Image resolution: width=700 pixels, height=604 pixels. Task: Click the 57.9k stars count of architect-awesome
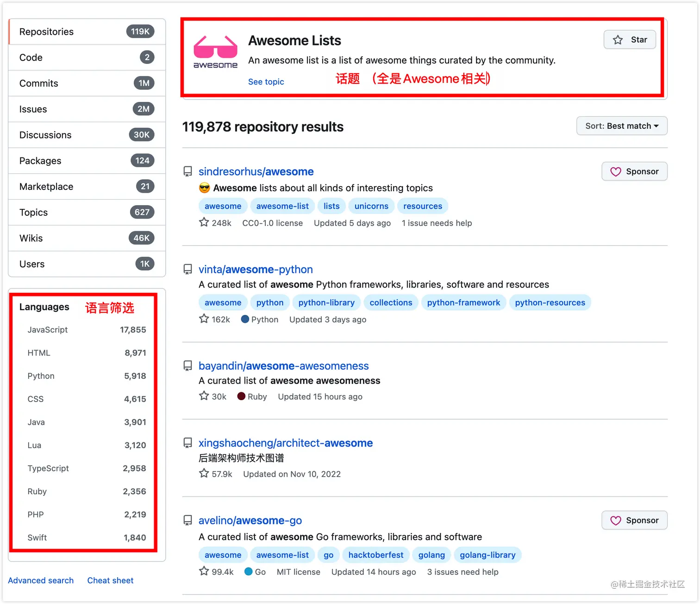click(x=216, y=474)
